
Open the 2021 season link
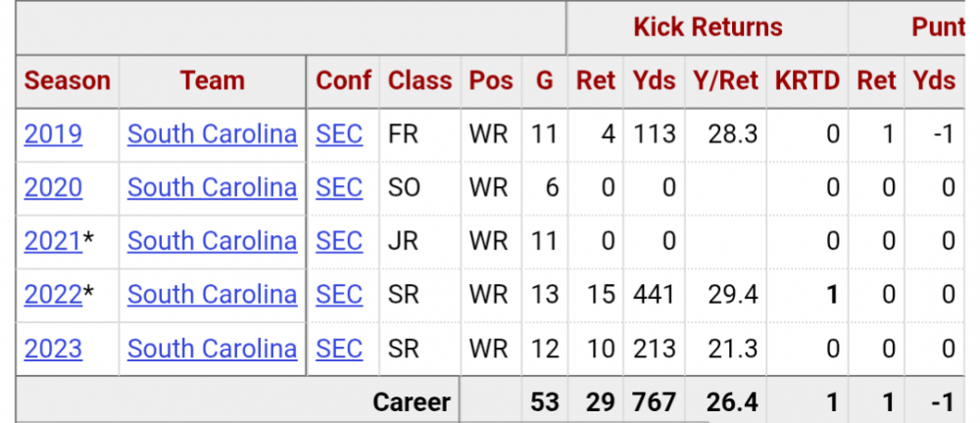[53, 241]
